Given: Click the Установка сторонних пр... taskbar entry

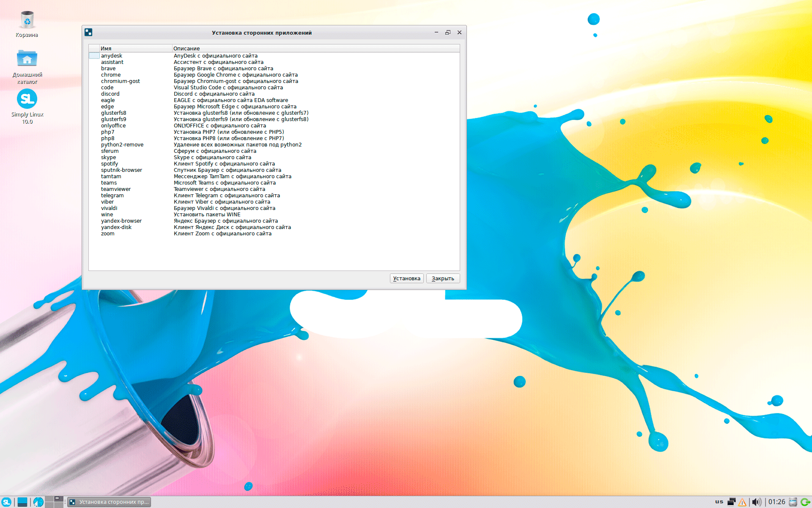Looking at the screenshot, I should (x=109, y=502).
